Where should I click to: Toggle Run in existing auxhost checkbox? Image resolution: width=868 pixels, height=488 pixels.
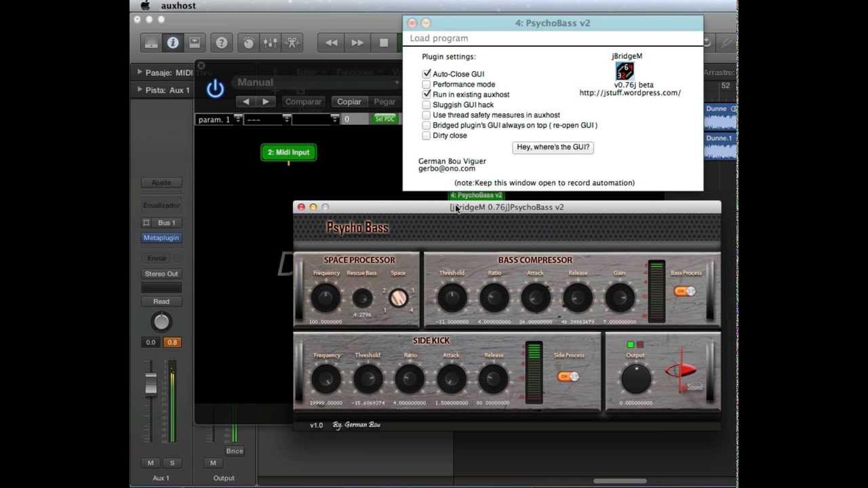427,94
